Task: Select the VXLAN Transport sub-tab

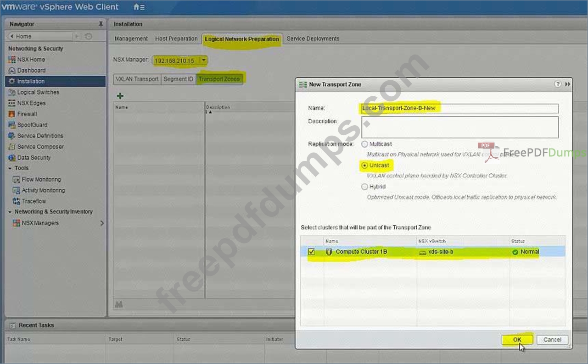Action: point(137,79)
